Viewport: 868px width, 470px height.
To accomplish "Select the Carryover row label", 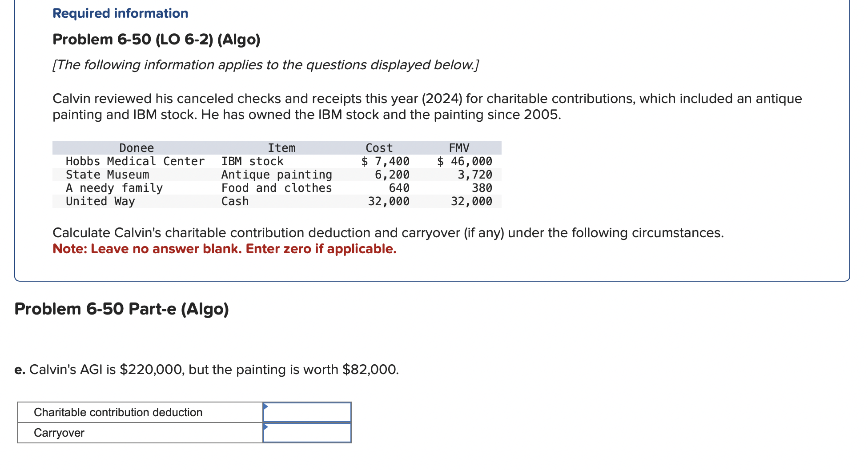I will pos(58,432).
